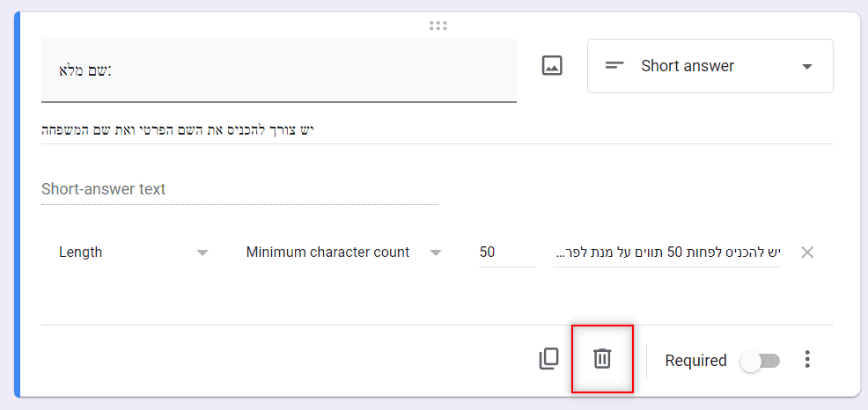
Task: Grab the six-dot drag handle at top
Action: click(438, 26)
